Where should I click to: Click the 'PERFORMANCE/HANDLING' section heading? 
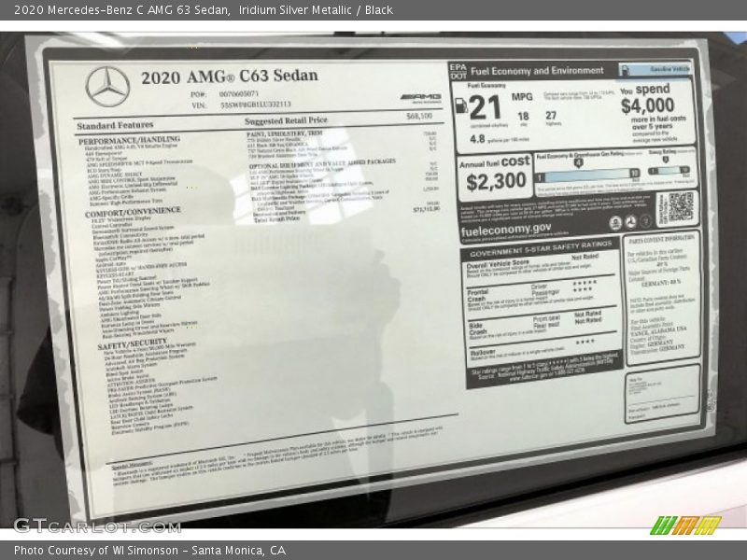click(129, 140)
